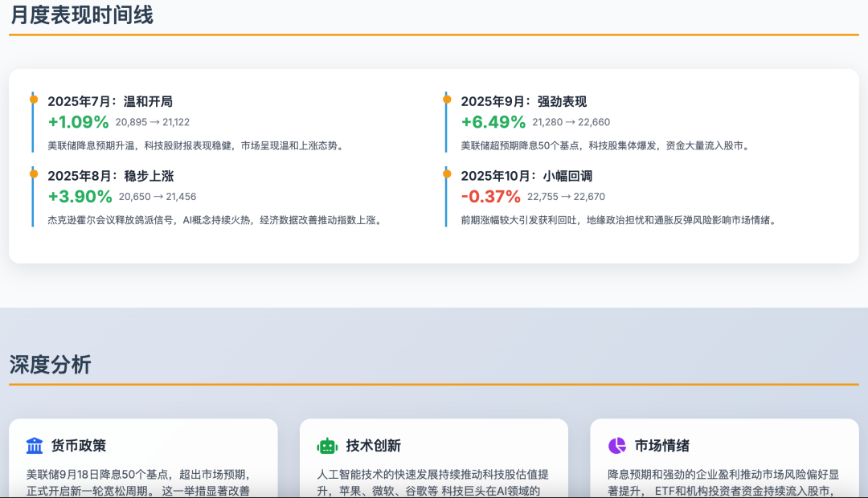The height and width of the screenshot is (498, 868).
Task: Select the August 2025 timeline dot
Action: click(x=34, y=173)
